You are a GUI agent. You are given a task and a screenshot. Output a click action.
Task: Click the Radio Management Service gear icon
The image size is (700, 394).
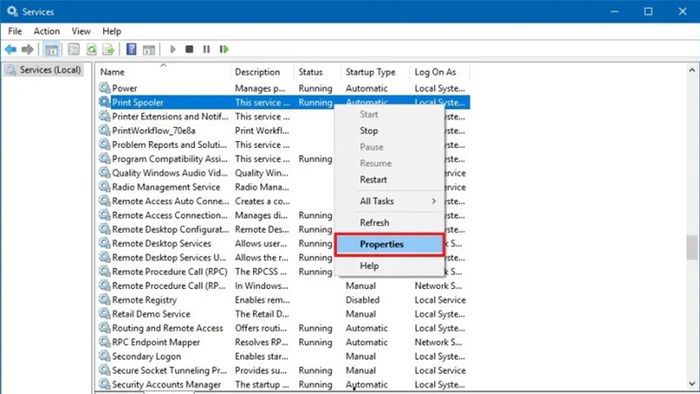coord(104,187)
